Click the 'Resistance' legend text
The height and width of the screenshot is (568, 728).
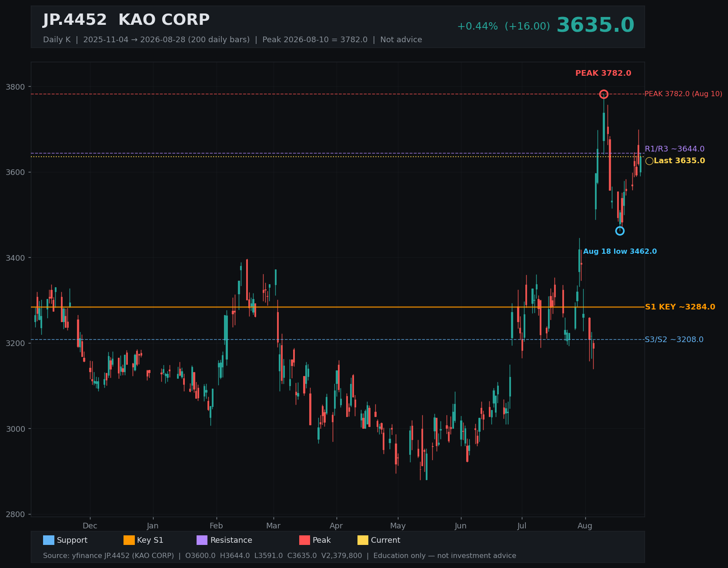click(x=231, y=540)
